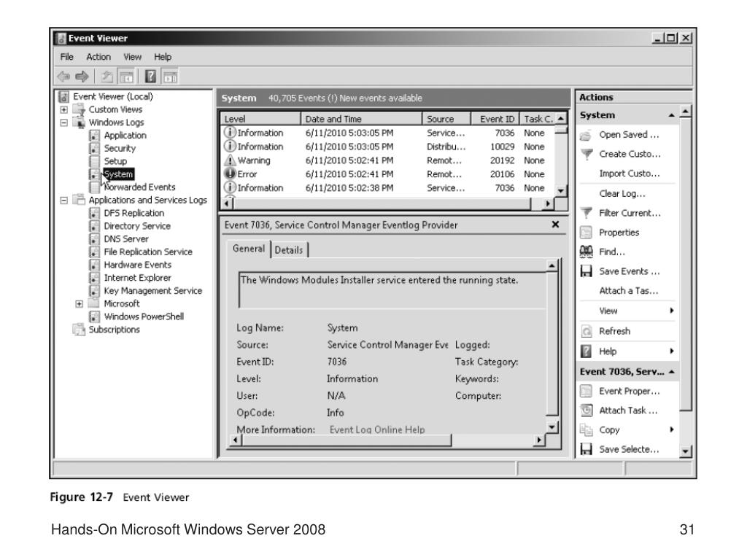Click the Subscriptions icon in tree
The height and width of the screenshot is (560, 747).
click(78, 330)
